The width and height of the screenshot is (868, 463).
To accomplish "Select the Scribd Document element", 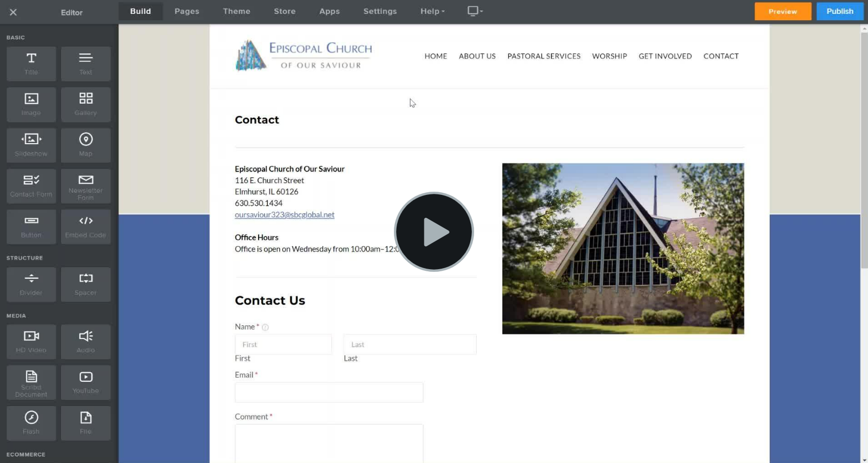I will (31, 383).
